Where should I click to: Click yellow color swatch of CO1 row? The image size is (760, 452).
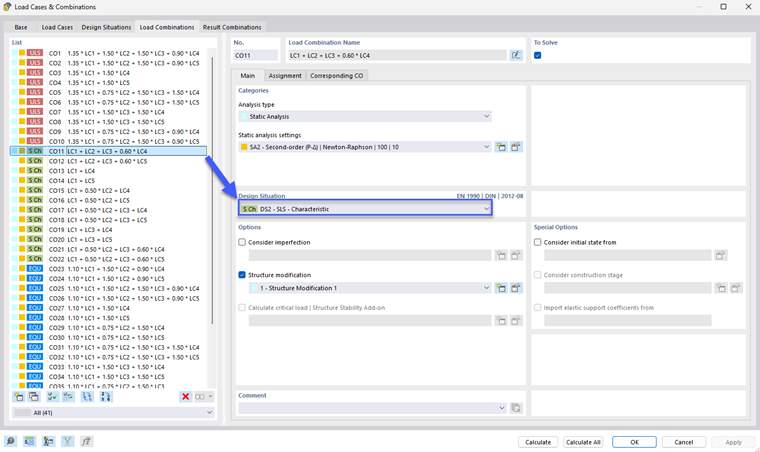(x=22, y=53)
